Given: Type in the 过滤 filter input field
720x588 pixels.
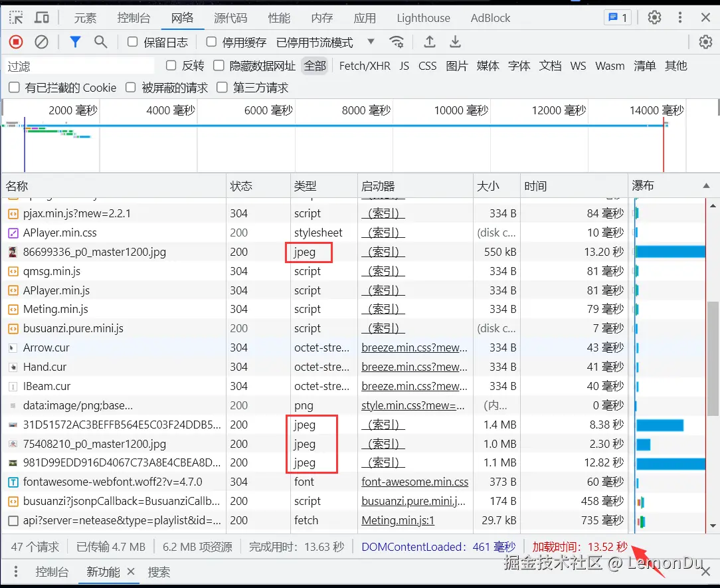Looking at the screenshot, I should click(76, 66).
